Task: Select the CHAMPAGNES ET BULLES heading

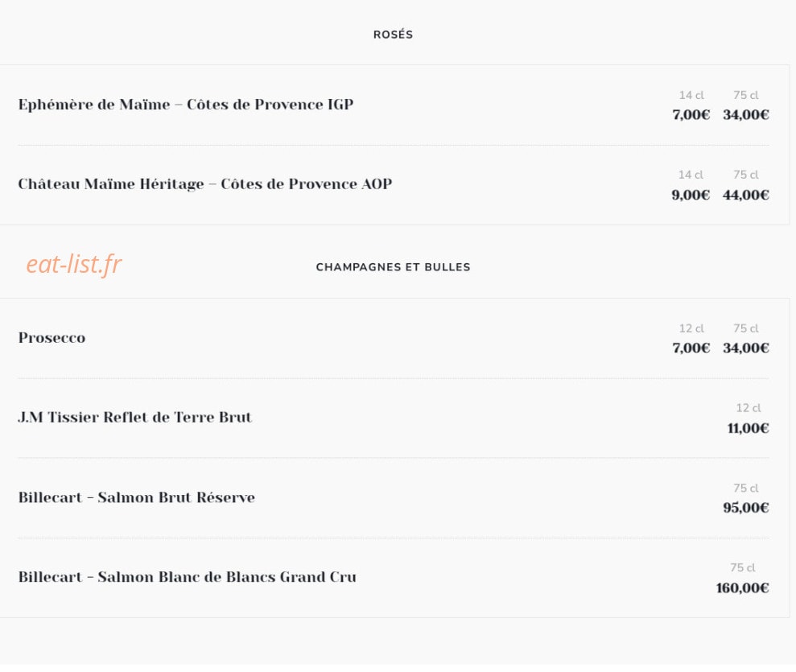Action: [393, 267]
